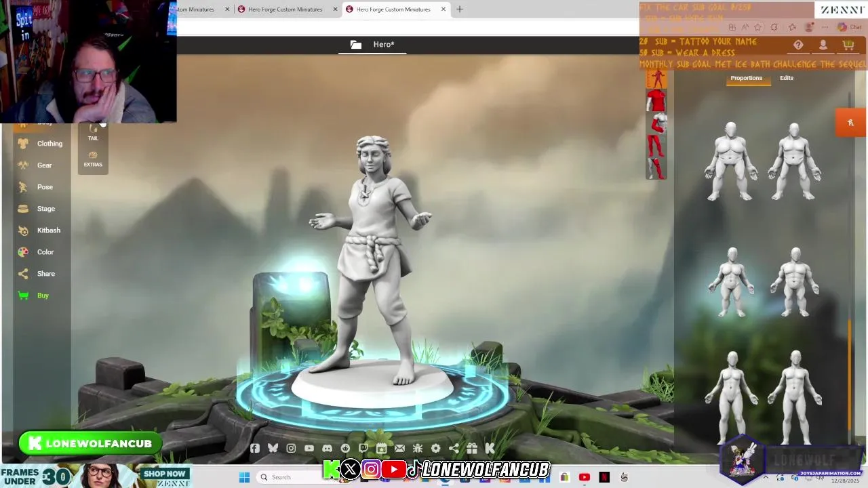The width and height of the screenshot is (868, 488).
Task: Switch to the Edits tab
Action: pyautogui.click(x=787, y=78)
